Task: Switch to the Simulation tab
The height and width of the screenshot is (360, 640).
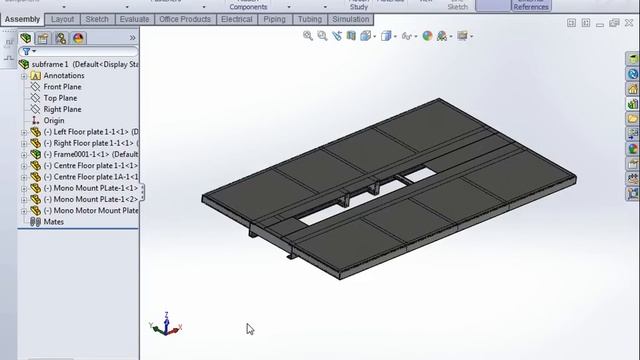Action: tap(351, 19)
